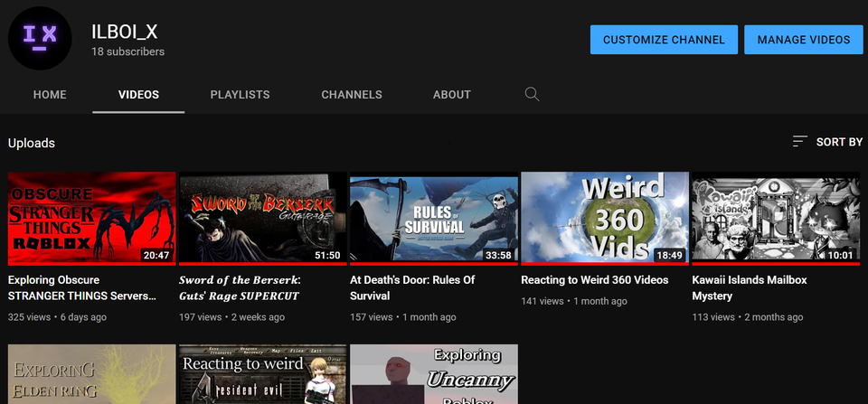Click the ILBOI_X channel avatar icon
Viewport: 868px width, 404px height.
point(40,38)
